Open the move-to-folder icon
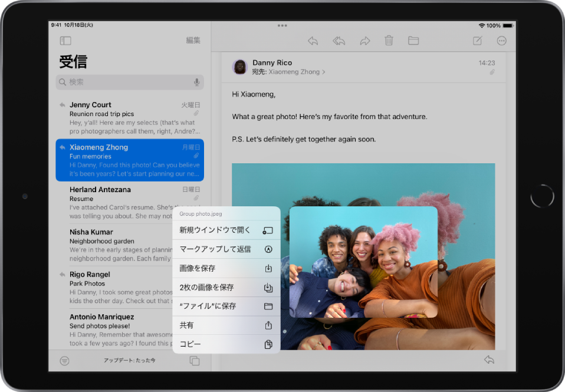Screen dimensions: 565x392 pyautogui.click(x=413, y=41)
